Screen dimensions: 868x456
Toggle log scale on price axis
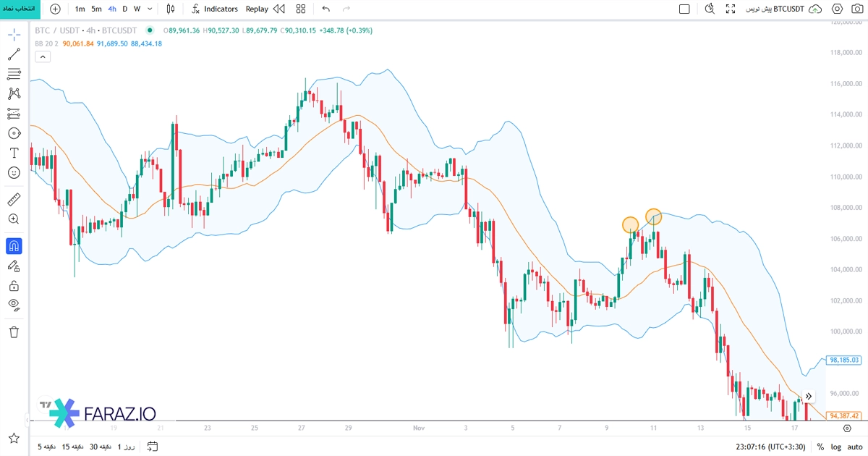[835, 447]
